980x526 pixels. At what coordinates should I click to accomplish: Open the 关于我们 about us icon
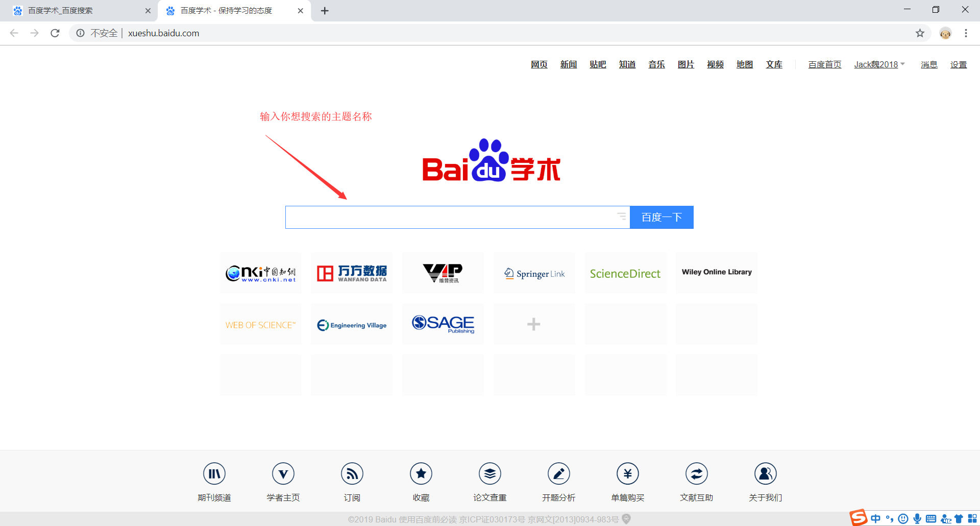tap(766, 474)
